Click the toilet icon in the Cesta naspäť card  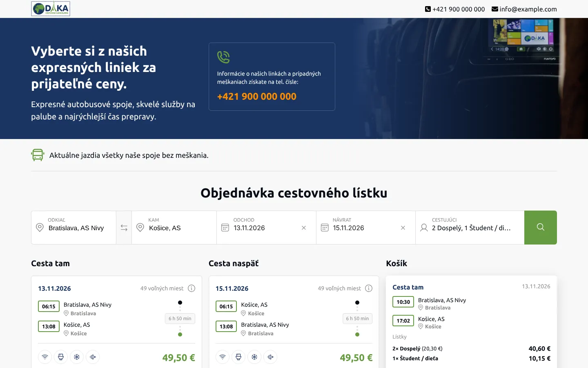(238, 357)
